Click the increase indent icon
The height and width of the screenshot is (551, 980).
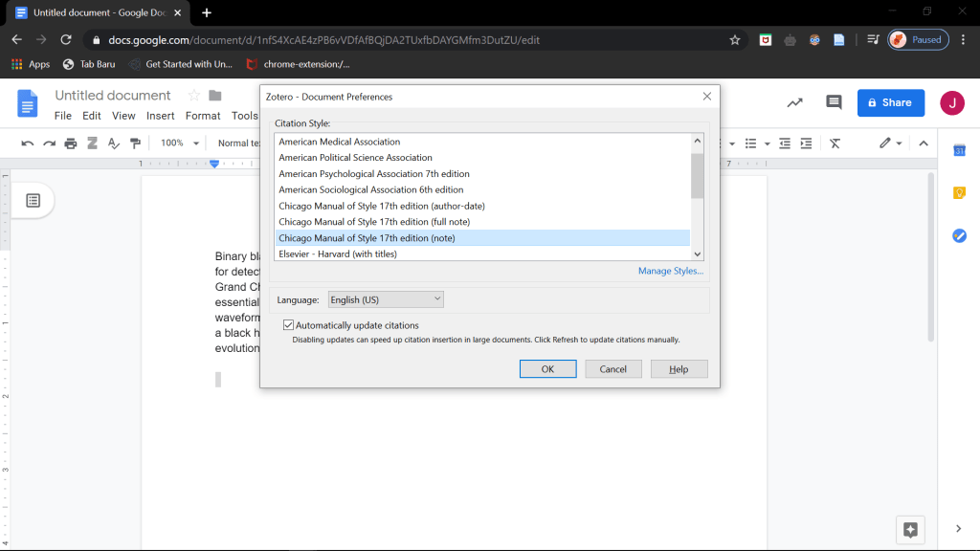click(806, 143)
